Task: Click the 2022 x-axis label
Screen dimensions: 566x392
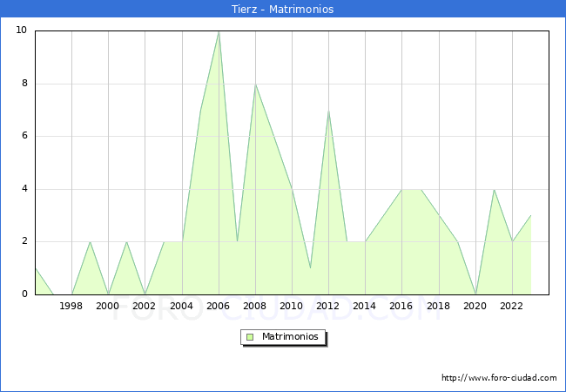Action: point(512,307)
